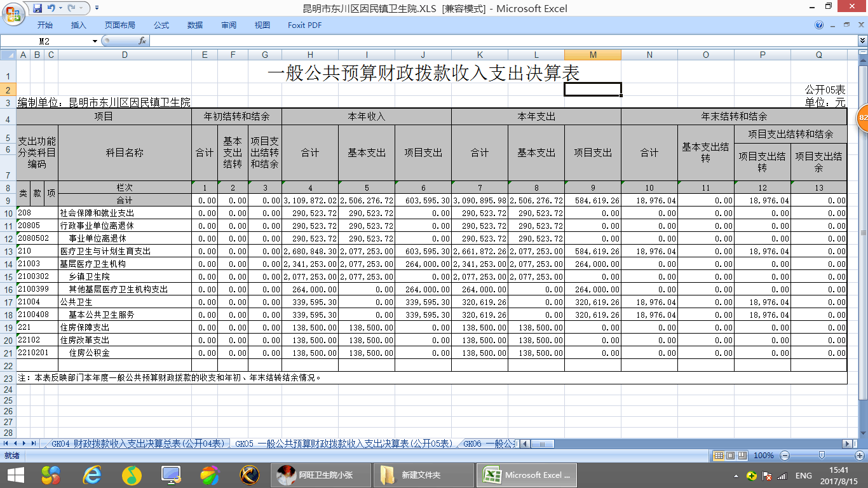The image size is (868, 488).
Task: Undo the last action
Action: point(51,8)
